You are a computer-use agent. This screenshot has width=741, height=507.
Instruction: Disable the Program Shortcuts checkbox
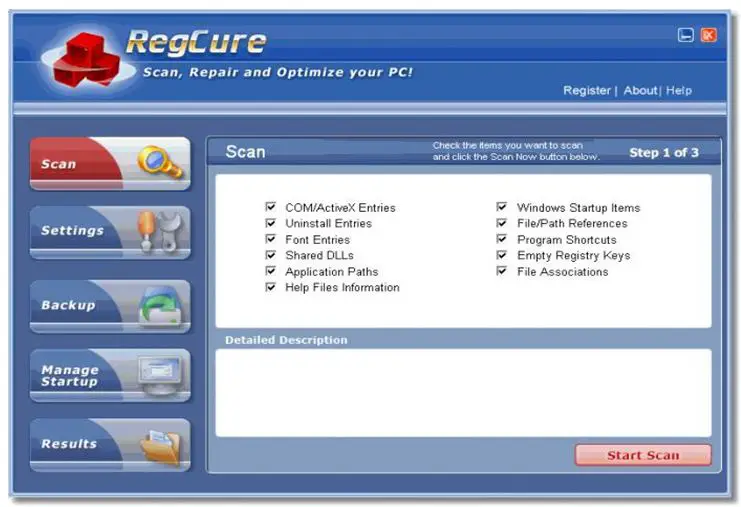click(502, 239)
